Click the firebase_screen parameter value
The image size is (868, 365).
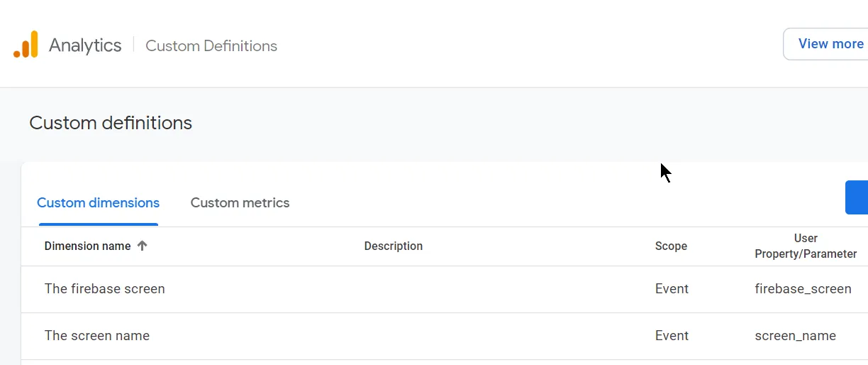[803, 289]
